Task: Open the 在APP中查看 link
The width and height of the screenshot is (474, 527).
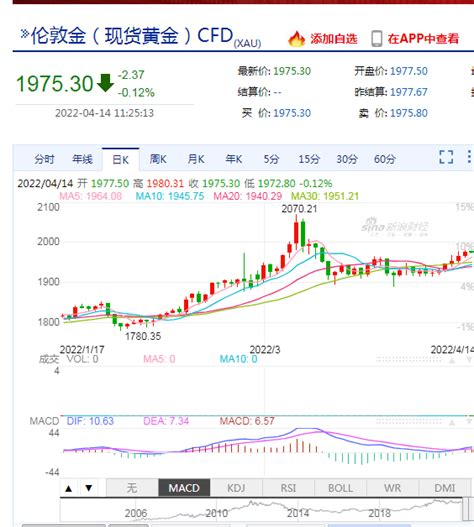Action: click(x=423, y=39)
